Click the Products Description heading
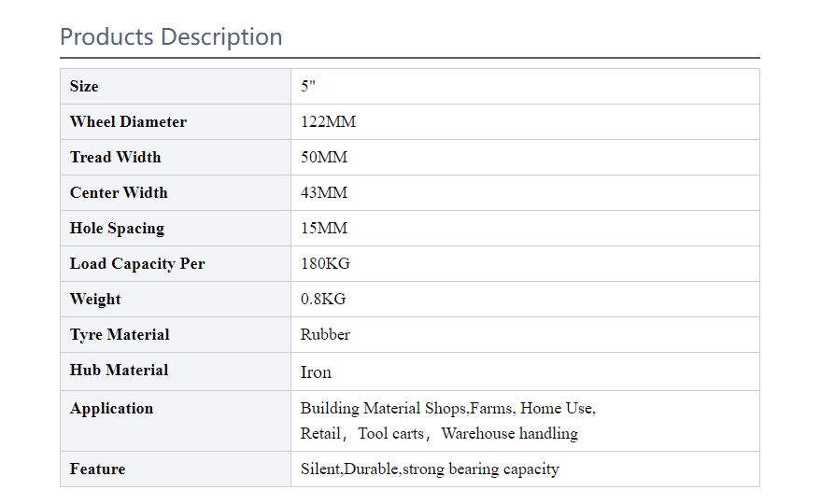Screen dimensions: 821x504 coord(171,37)
